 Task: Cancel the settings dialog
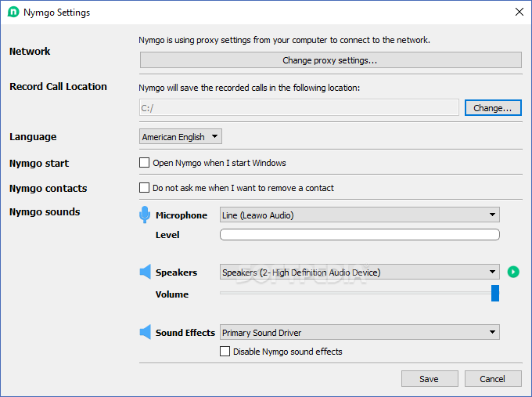[493, 379]
